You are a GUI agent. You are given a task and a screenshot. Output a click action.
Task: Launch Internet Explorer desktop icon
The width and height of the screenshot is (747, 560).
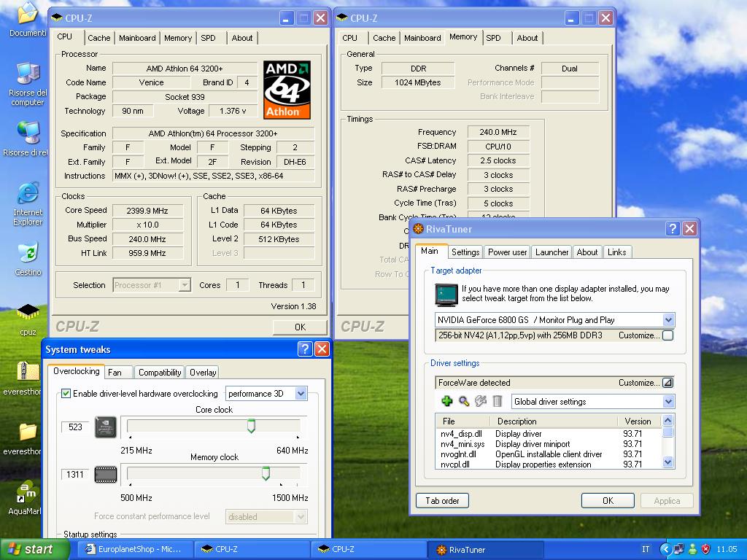28,203
